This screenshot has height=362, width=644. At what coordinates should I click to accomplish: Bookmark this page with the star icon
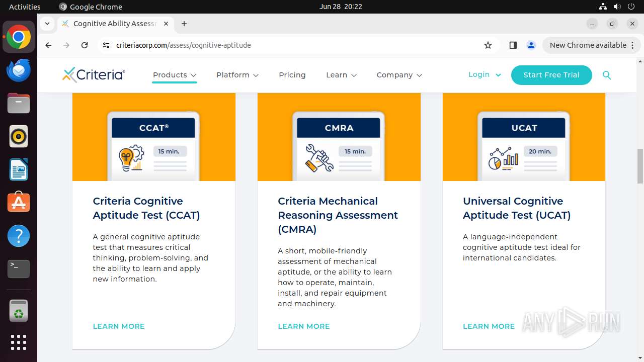(488, 45)
